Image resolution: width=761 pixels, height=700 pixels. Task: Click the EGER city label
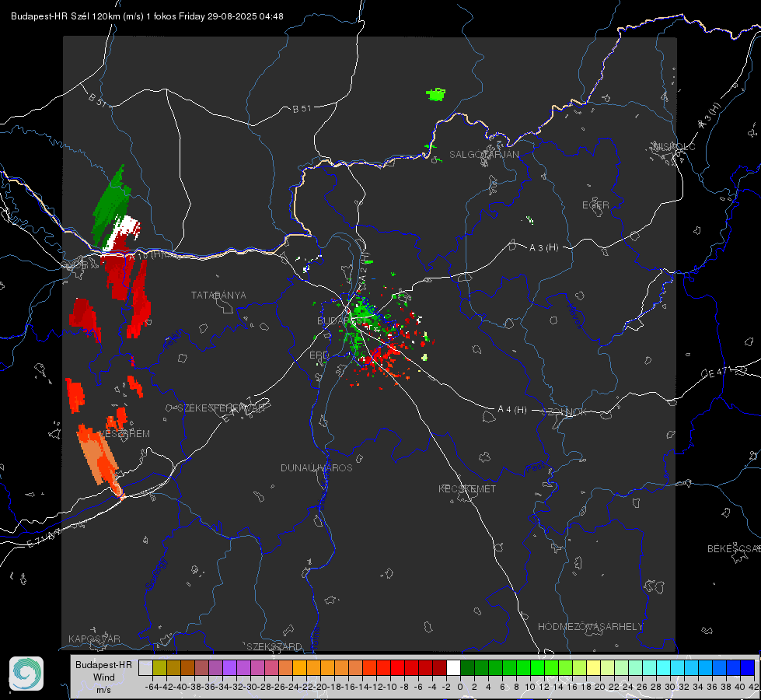tap(595, 205)
